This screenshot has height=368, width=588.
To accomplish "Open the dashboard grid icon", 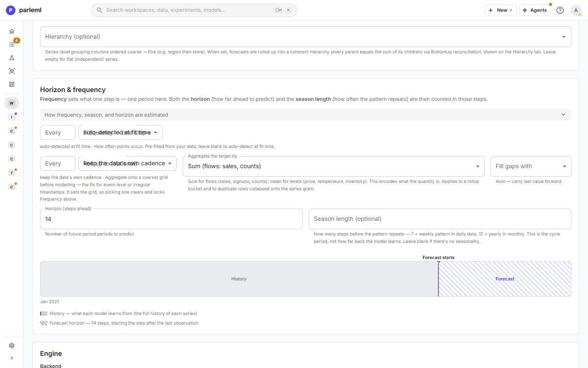I will click(x=12, y=84).
